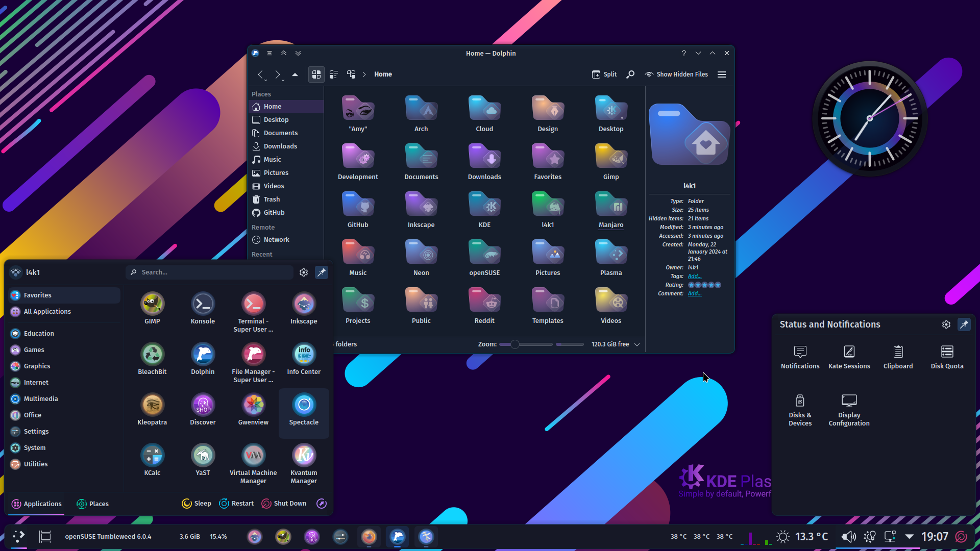The height and width of the screenshot is (551, 980).
Task: Open Trash in the Places sidebar
Action: click(286, 199)
